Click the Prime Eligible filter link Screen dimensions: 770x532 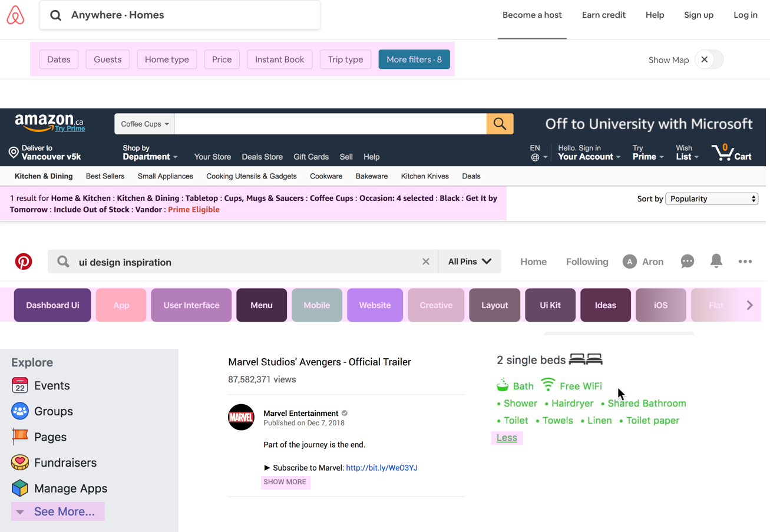(x=194, y=210)
